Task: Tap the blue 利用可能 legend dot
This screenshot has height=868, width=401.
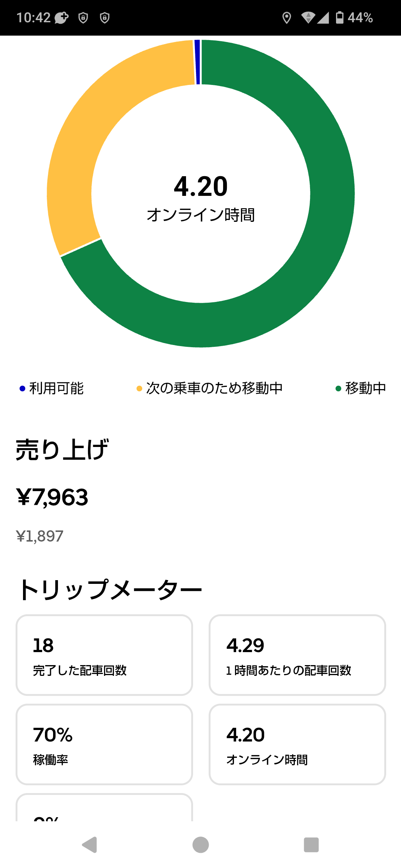Action: tap(22, 388)
